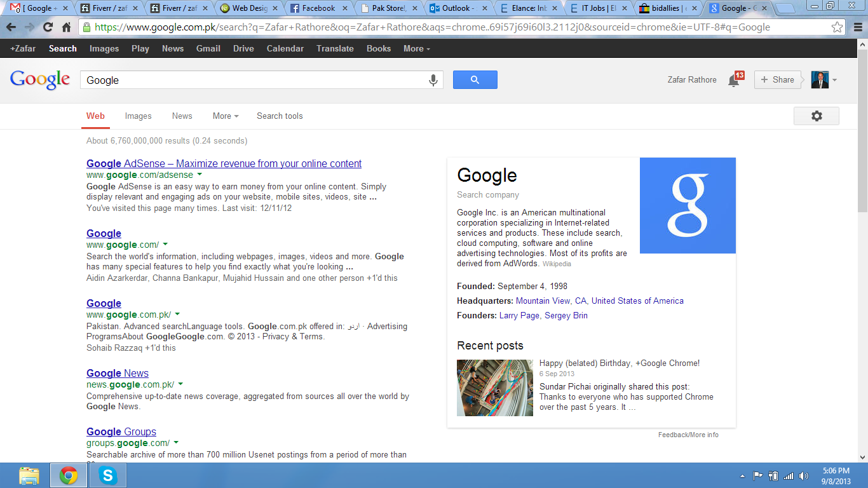Reload the page using the refresh icon

coord(48,27)
